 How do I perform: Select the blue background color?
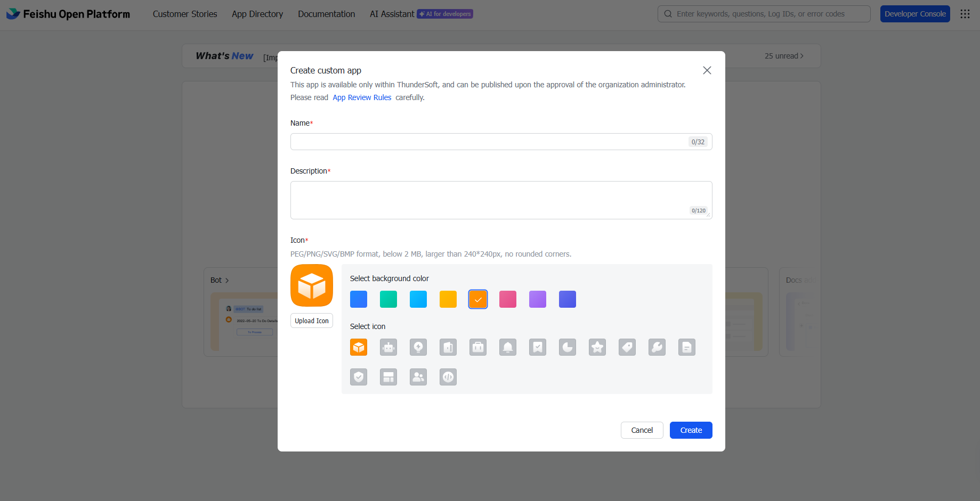[359, 299]
